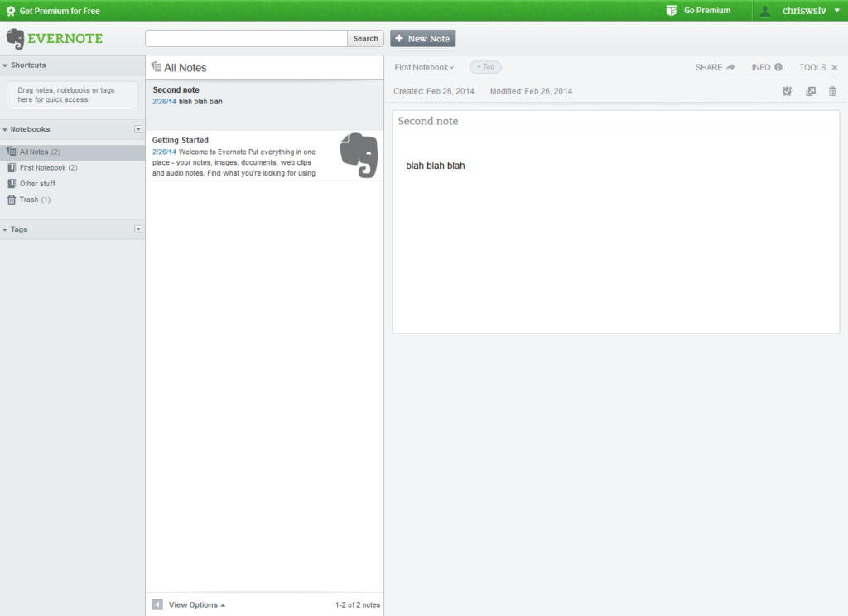Add a tag with the + Tag button
Image resolution: width=848 pixels, height=616 pixels.
(x=485, y=66)
